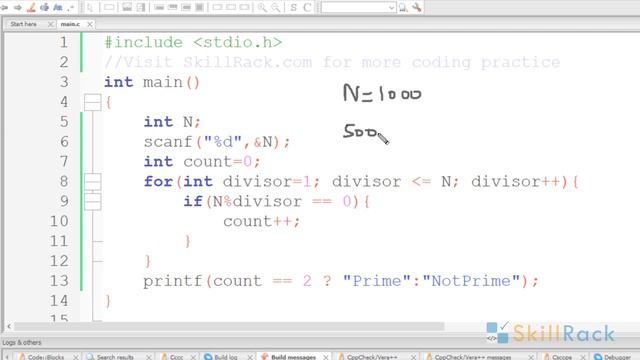This screenshot has height=360, width=640.
Task: Close the CppCheck/Vera++ messages tab
Action: point(531,357)
